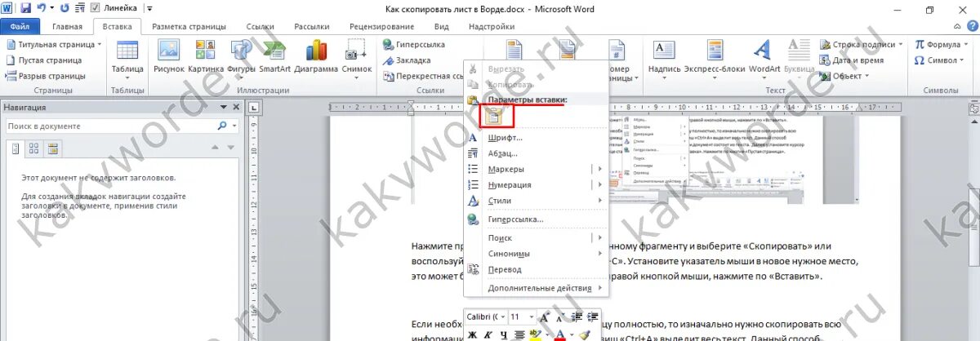Image resolution: width=980 pixels, height=341 pixels.
Task: Open undo history dropdown arrow
Action: (52, 8)
